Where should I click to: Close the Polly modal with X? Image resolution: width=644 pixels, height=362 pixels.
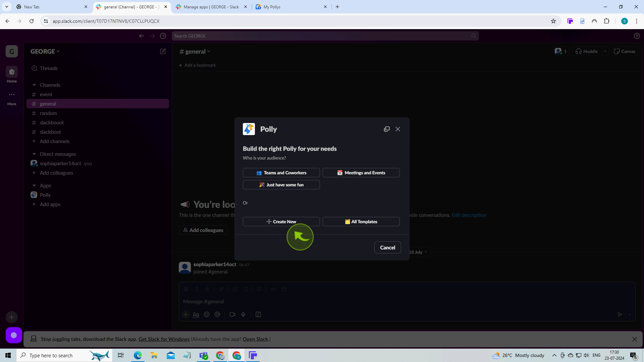tap(398, 129)
